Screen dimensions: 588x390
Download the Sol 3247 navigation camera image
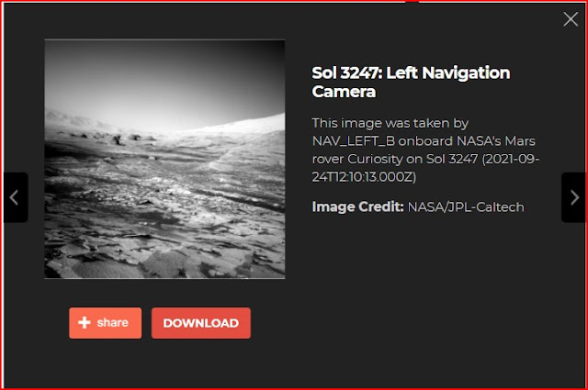[x=201, y=323]
